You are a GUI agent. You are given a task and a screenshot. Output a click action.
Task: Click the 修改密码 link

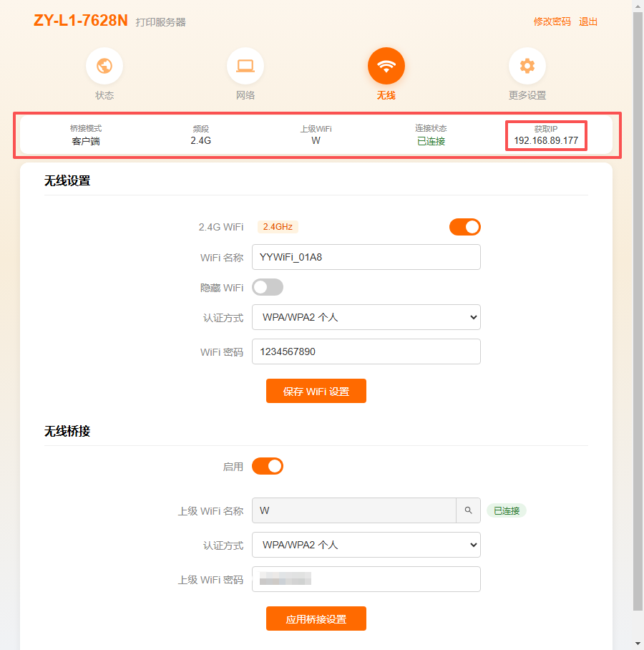tap(552, 21)
